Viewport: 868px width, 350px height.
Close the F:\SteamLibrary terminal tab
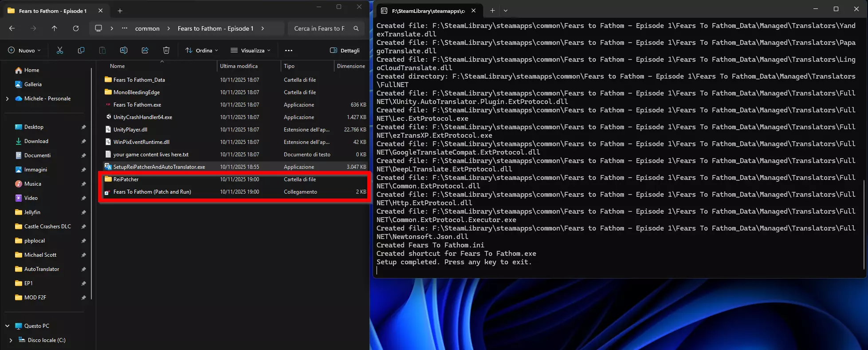[474, 11]
